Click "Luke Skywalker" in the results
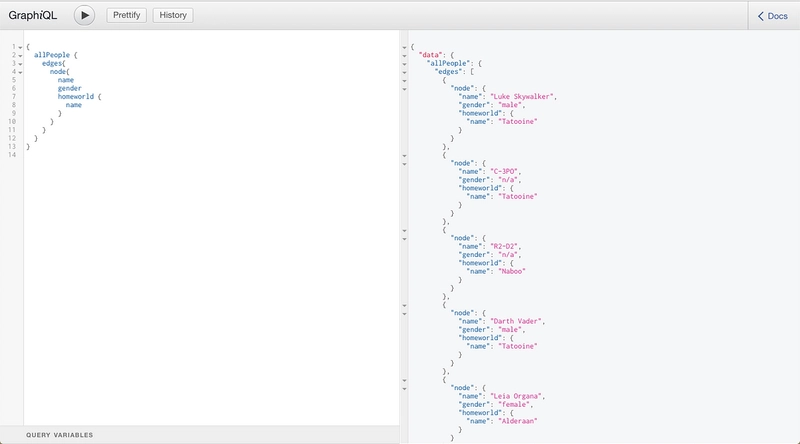The width and height of the screenshot is (800, 444). coord(522,96)
